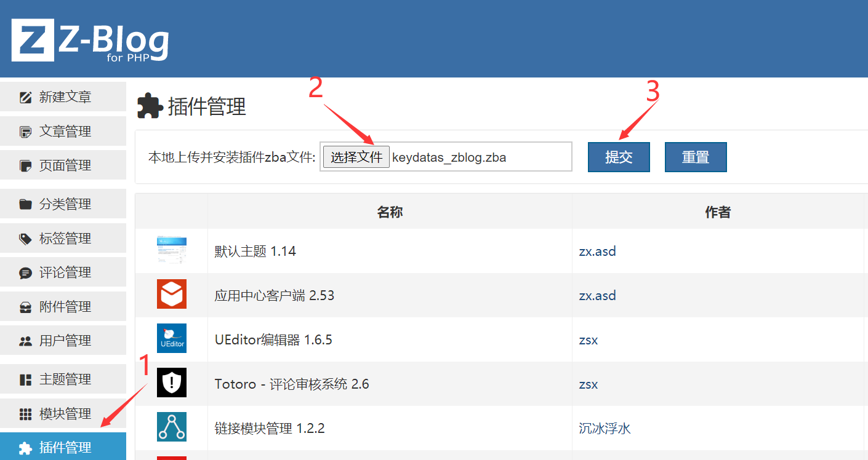Click the 默认主题 plugin thumbnail
The width and height of the screenshot is (868, 460).
pos(172,251)
